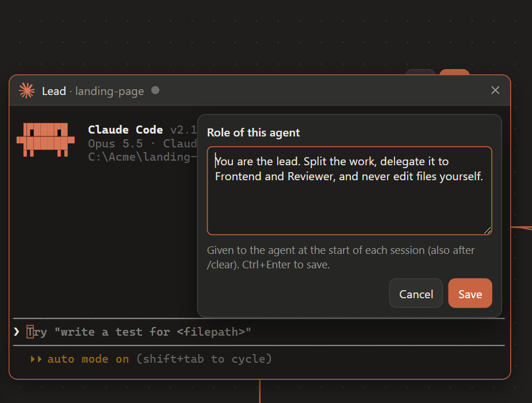532x403 pixels.
Task: Click the gray status dot next to landing-page
Action: click(155, 90)
